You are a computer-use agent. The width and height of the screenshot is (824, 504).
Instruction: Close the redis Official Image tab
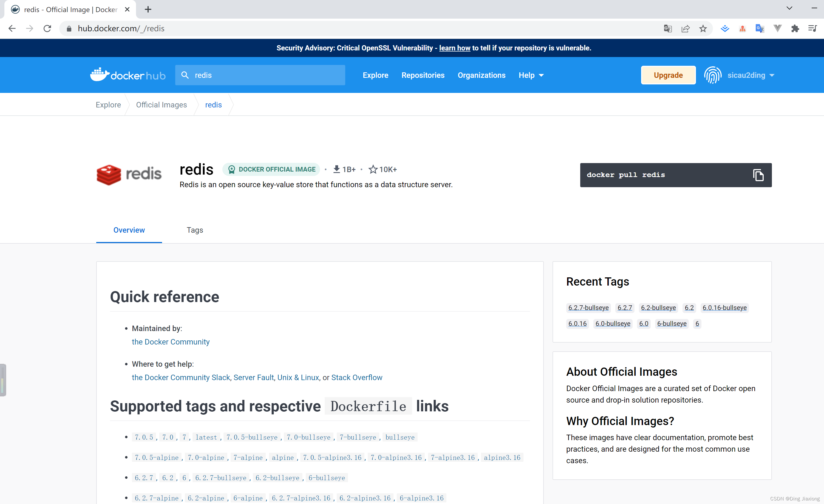coord(127,9)
